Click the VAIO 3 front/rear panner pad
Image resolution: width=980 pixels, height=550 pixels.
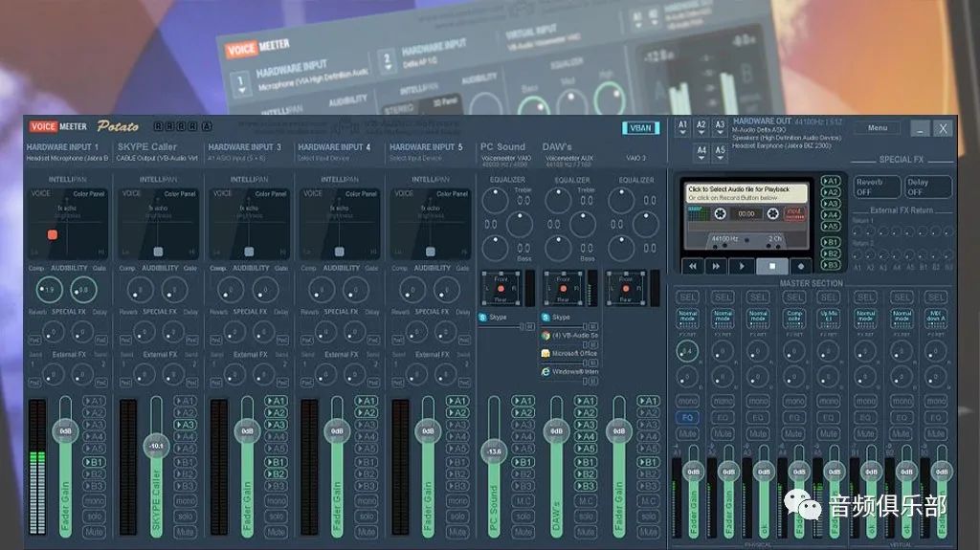coord(626,289)
